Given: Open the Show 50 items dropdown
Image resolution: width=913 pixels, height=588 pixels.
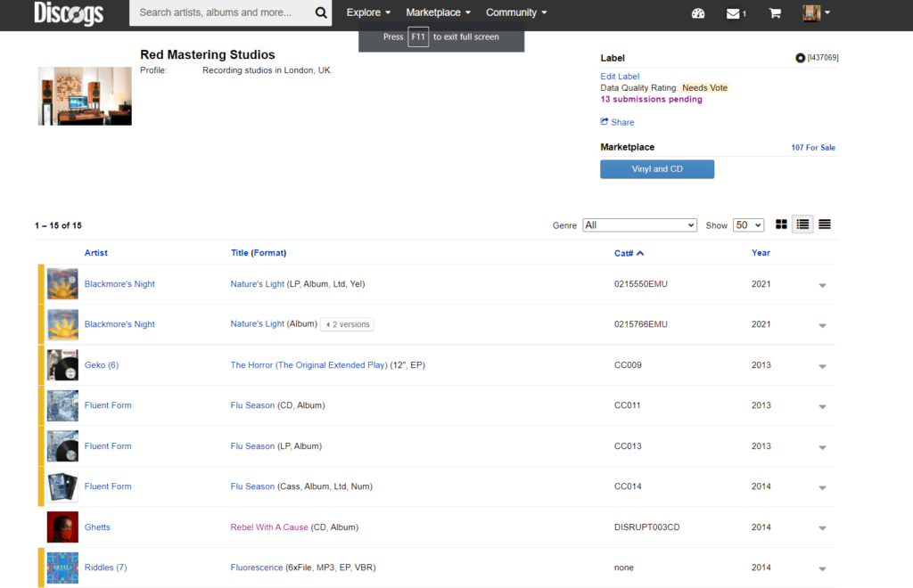Looking at the screenshot, I should (x=748, y=225).
